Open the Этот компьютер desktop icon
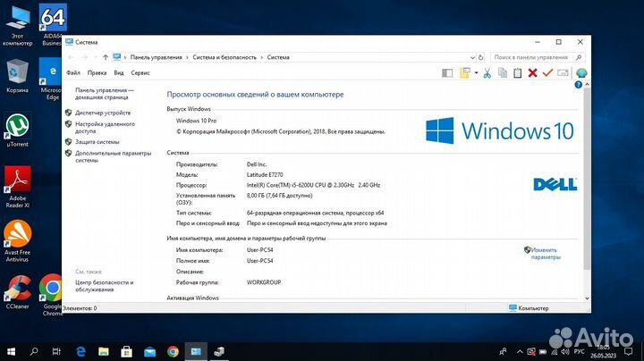This screenshot has width=644, height=361. click(x=17, y=25)
